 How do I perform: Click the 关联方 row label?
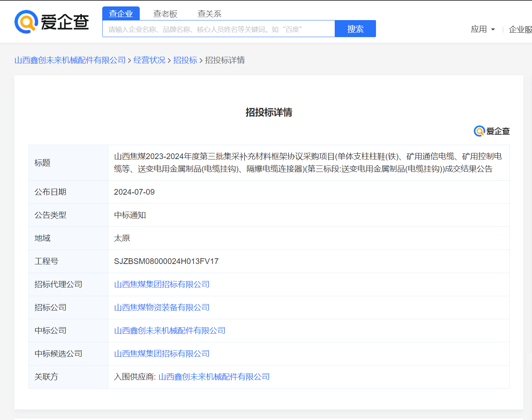[x=46, y=377]
